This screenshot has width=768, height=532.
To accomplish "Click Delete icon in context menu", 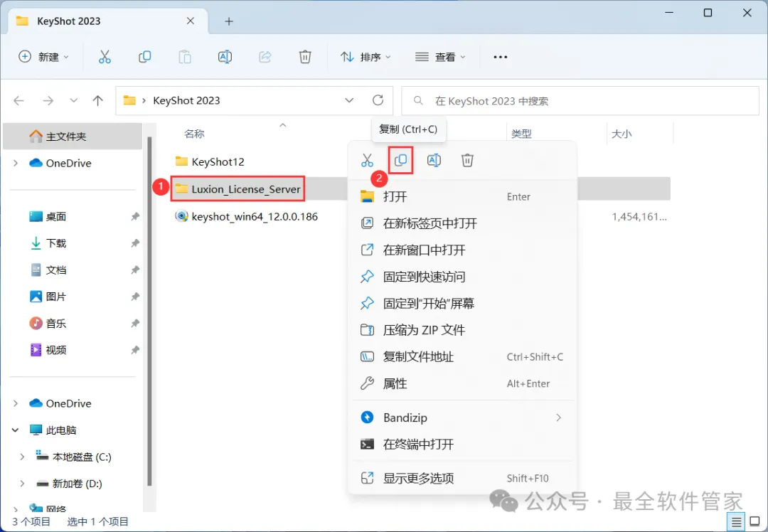I will click(467, 160).
